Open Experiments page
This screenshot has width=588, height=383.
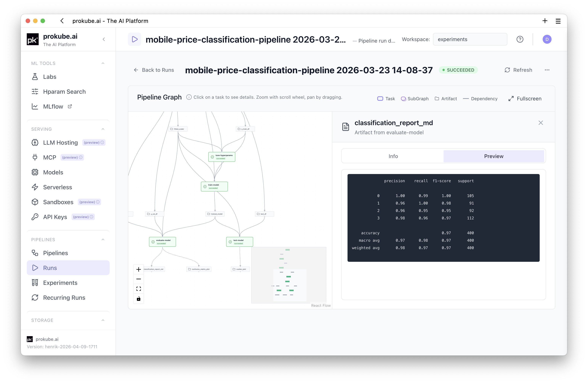68,283
